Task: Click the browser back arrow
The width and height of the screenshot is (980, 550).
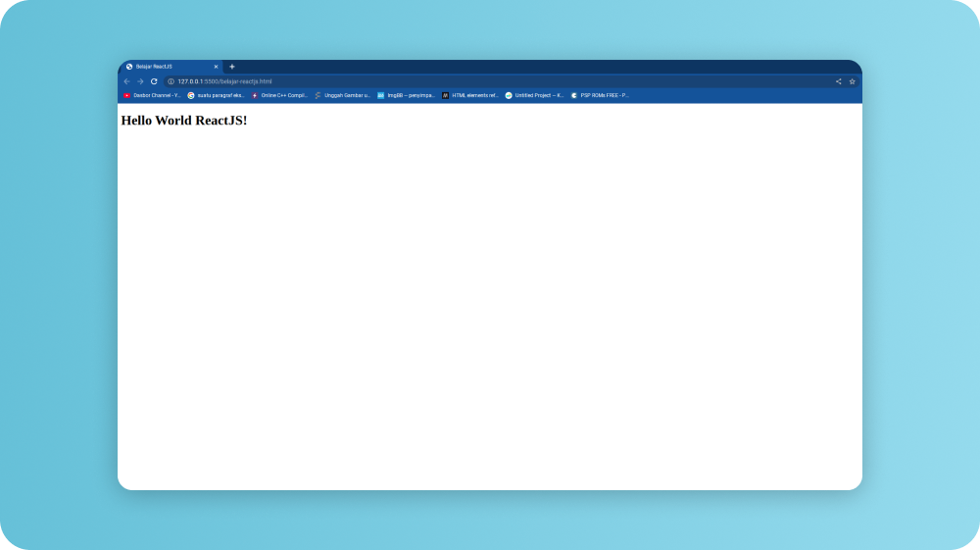Action: click(x=126, y=81)
